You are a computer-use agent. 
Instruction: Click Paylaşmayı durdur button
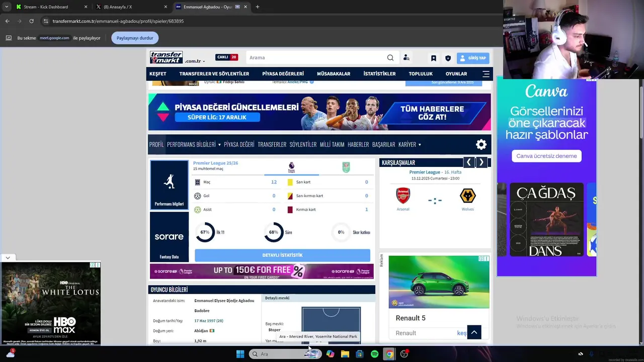(x=135, y=38)
